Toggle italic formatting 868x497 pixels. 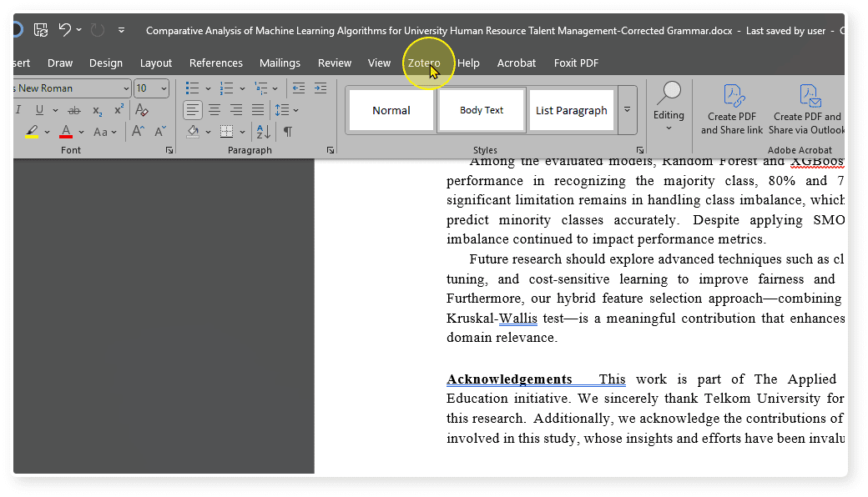click(x=19, y=110)
